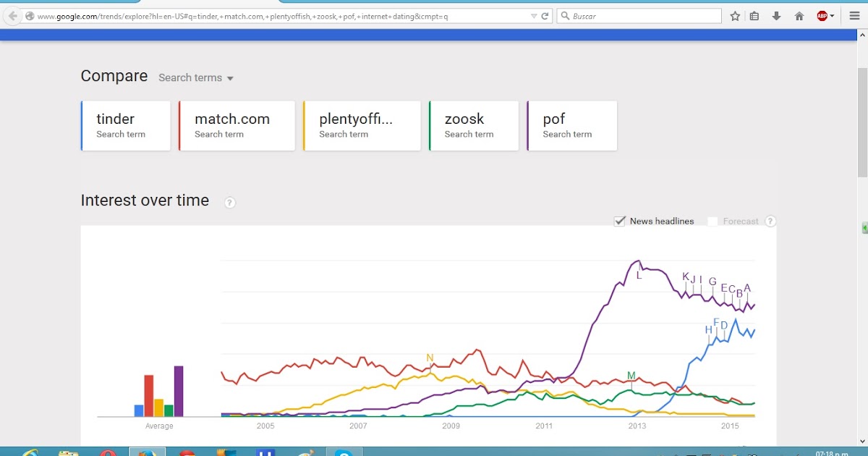Screen dimensions: 868x456
Task: Select the zoosk search term card
Action: [474, 126]
